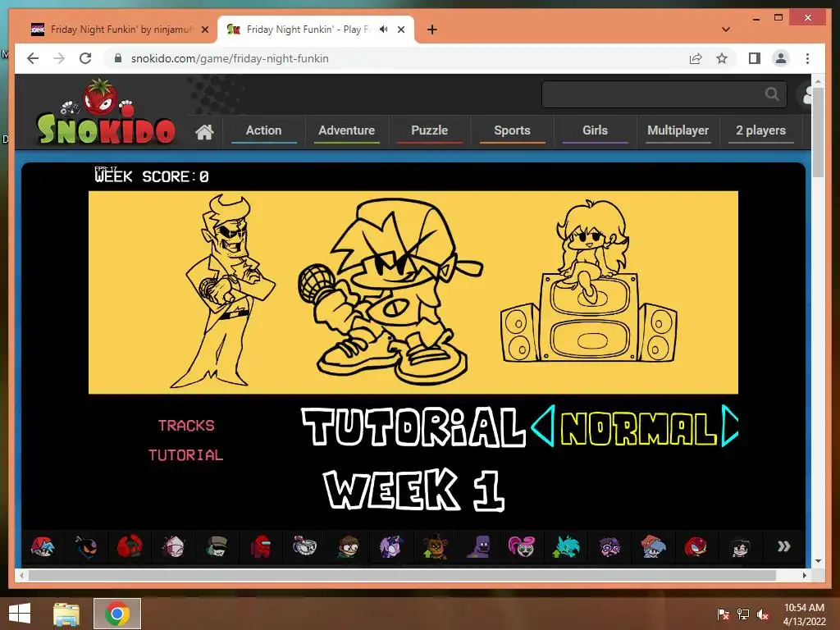The width and height of the screenshot is (840, 630).
Task: Close the ninjamuffin tab
Action: pos(204,30)
